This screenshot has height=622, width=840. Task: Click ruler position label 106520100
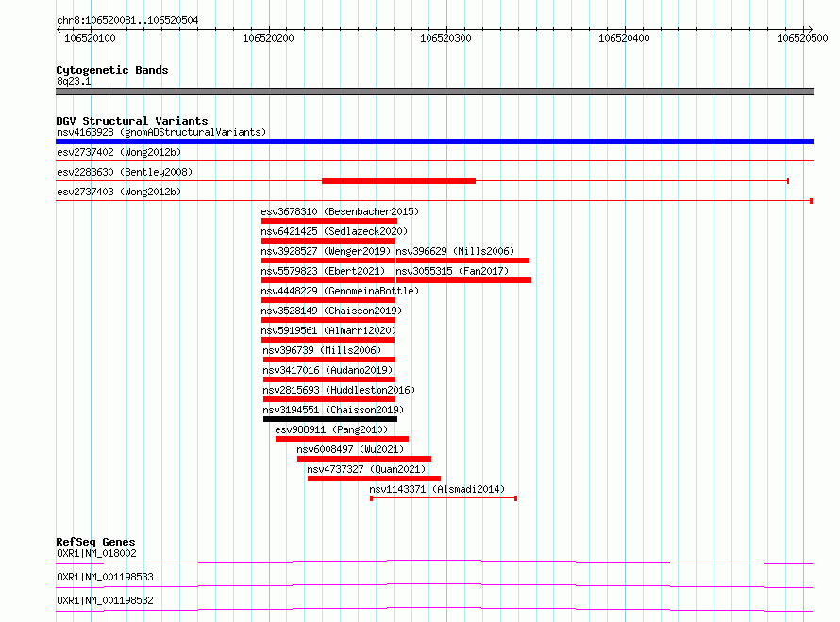click(x=90, y=38)
